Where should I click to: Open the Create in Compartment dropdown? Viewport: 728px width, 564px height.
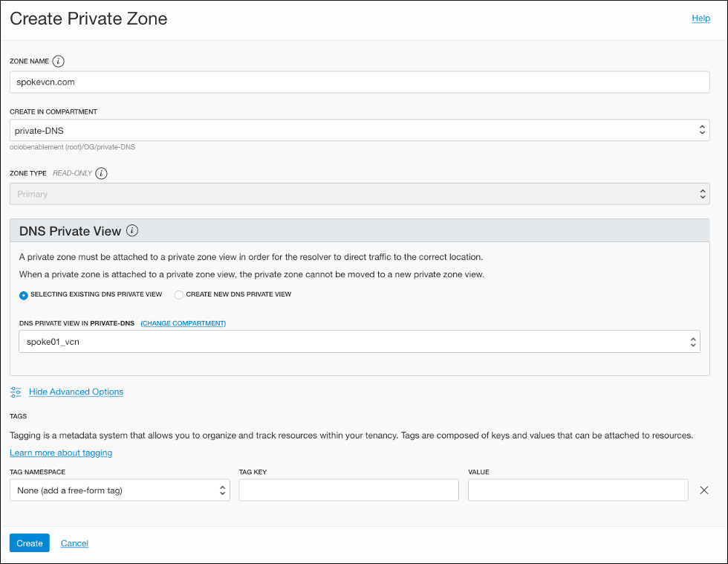(x=360, y=130)
